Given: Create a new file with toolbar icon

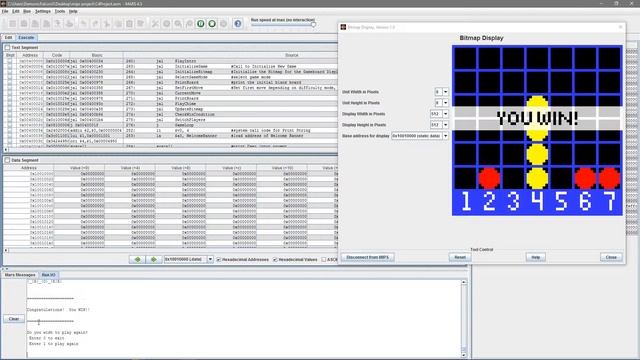Looking at the screenshot, I should click(13, 24).
